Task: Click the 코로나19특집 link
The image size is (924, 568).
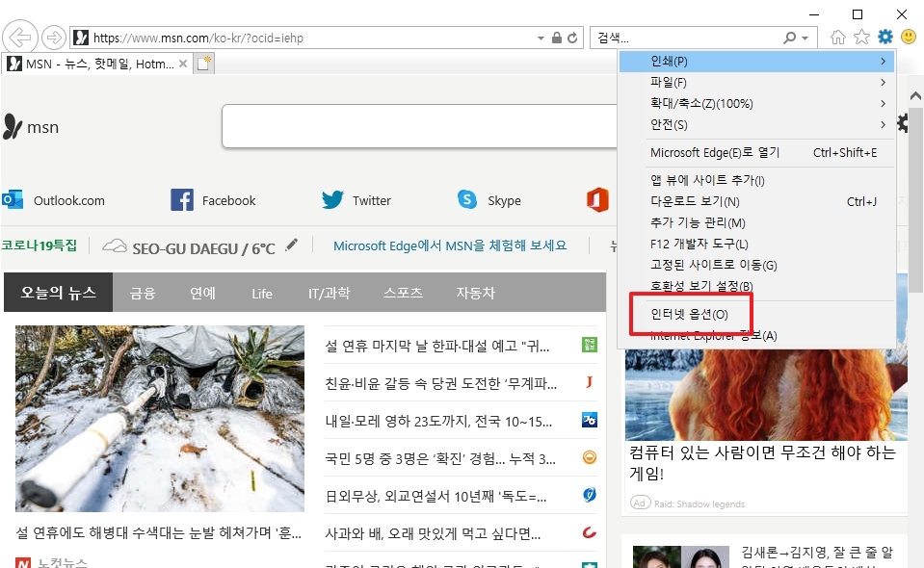Action: pos(39,245)
